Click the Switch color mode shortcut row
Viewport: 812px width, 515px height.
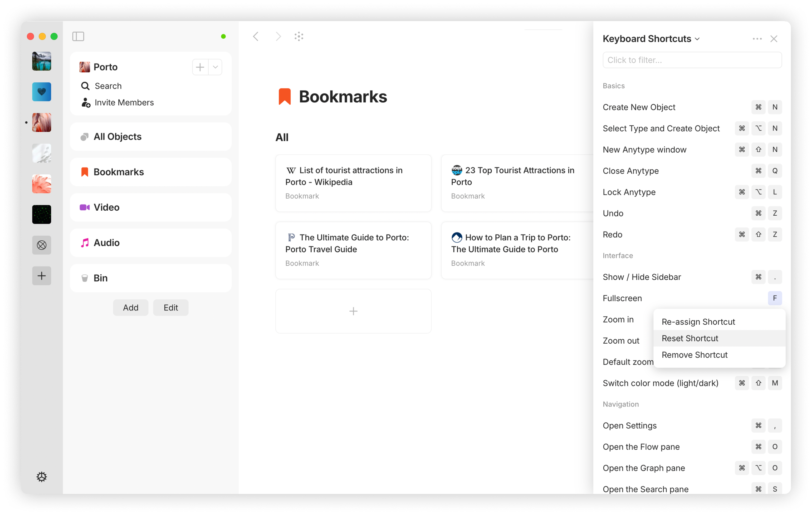tap(692, 383)
